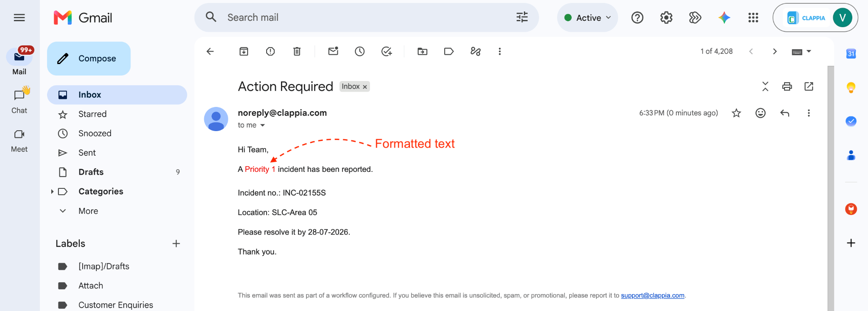The image size is (868, 311).
Task: Click the sender noreply@clappia.com
Action: (x=282, y=113)
